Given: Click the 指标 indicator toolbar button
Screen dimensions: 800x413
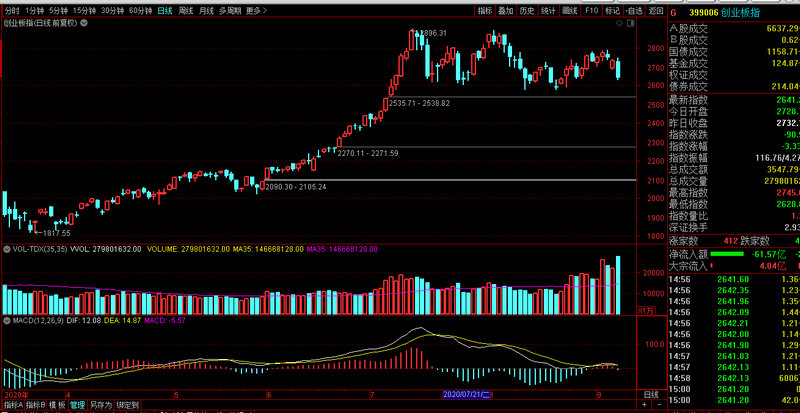Looking at the screenshot, I should click(x=485, y=10).
